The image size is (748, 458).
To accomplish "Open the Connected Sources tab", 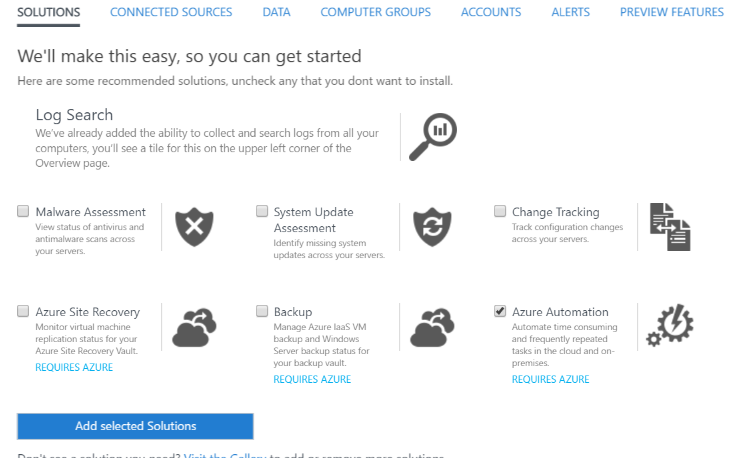I will (x=171, y=12).
